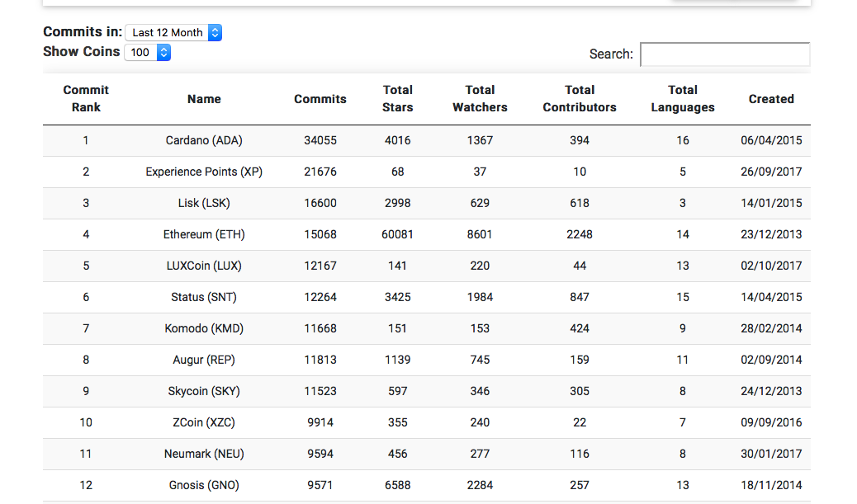Click the Lisk (LSK) coin name
857x504 pixels.
[x=204, y=203]
